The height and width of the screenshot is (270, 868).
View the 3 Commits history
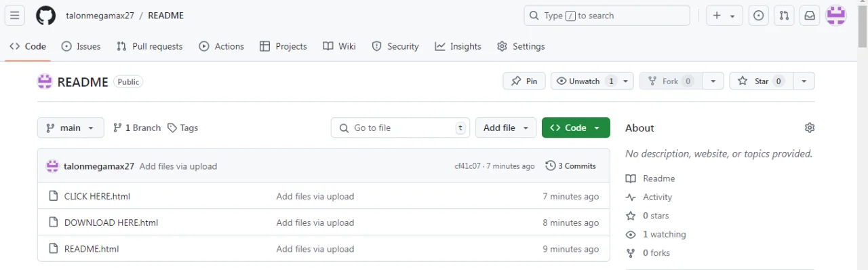pyautogui.click(x=570, y=166)
